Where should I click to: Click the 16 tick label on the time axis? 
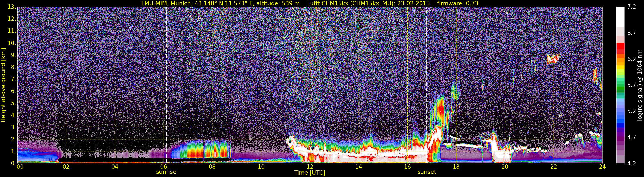[407, 167]
